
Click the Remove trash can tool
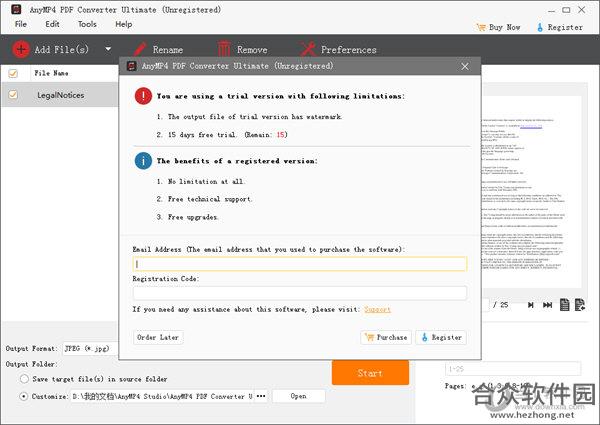pyautogui.click(x=242, y=49)
